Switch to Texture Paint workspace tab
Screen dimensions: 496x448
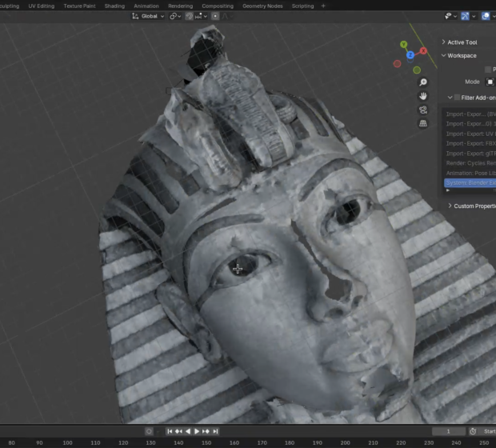pyautogui.click(x=79, y=6)
